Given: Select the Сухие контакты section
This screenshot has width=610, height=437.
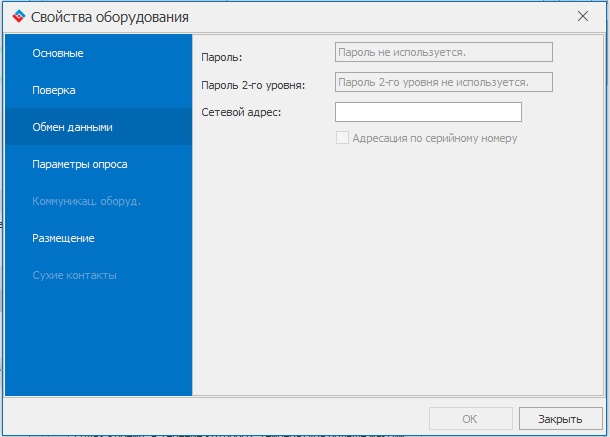Looking at the screenshot, I should (x=98, y=275).
